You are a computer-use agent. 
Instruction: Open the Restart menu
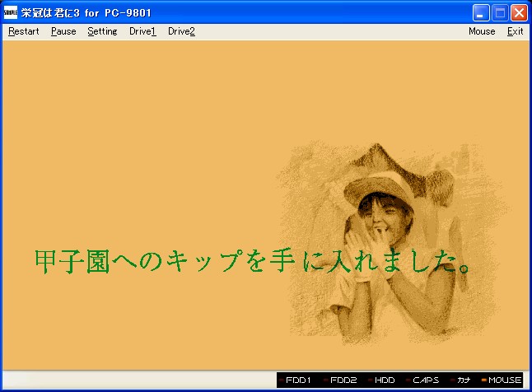point(24,31)
